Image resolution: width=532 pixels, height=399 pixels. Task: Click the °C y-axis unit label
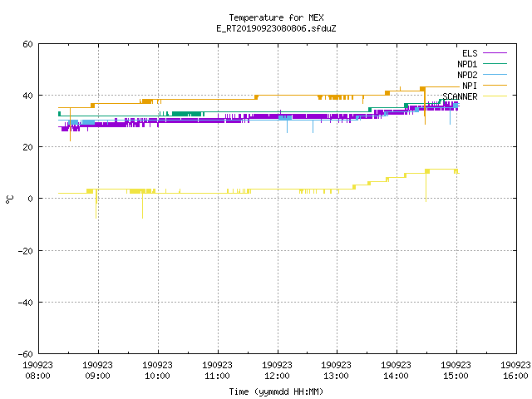coord(9,199)
